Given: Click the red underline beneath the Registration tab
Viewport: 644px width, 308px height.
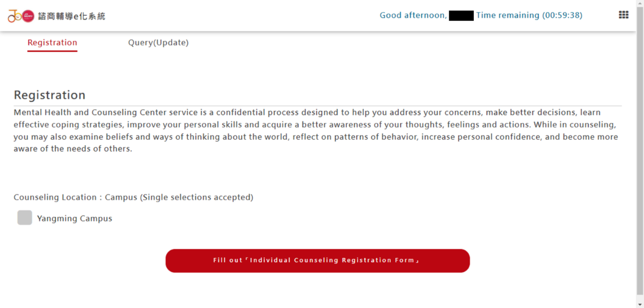Looking at the screenshot, I should [52, 51].
